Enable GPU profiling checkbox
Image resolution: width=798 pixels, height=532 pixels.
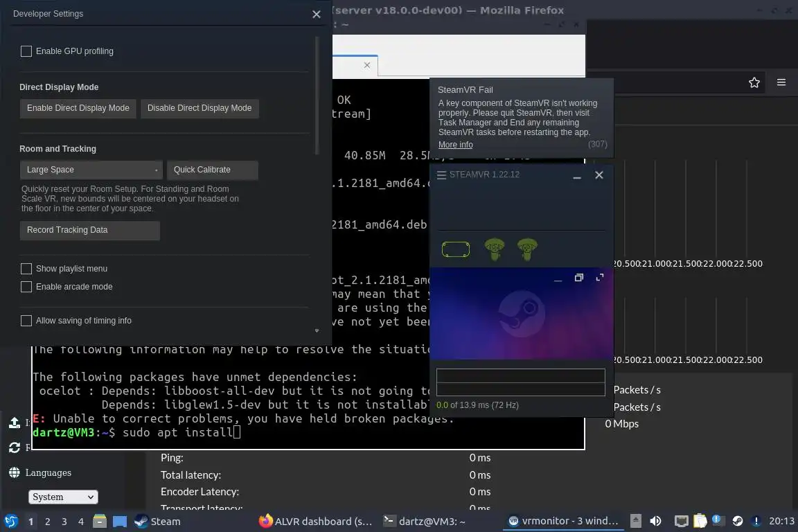(x=26, y=51)
